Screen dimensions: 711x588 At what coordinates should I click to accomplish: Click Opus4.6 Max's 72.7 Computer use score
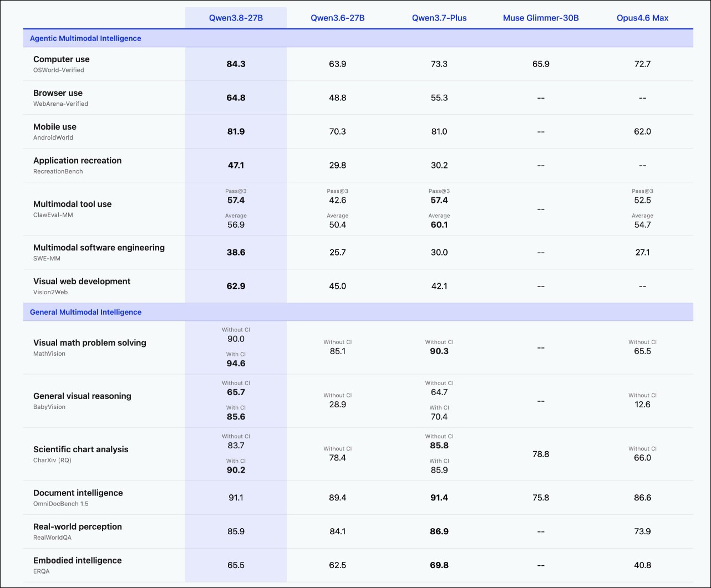tap(642, 64)
